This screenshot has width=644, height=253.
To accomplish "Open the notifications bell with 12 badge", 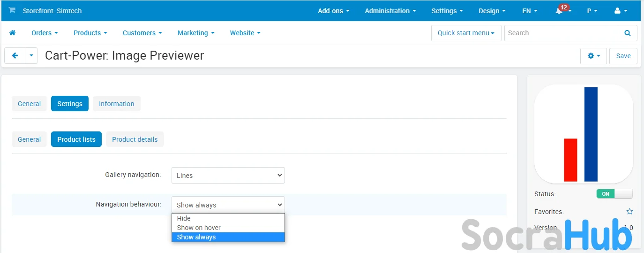I will [560, 11].
